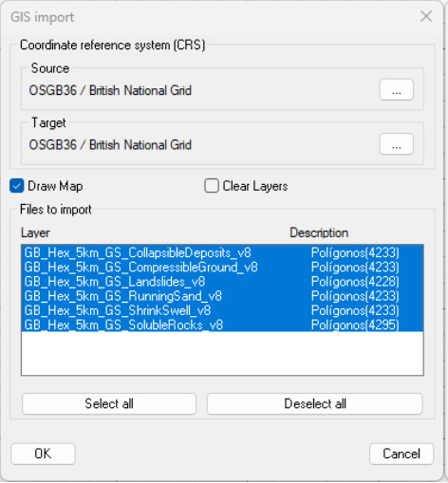Click the Select all button
The height and width of the screenshot is (483, 448).
(109, 403)
